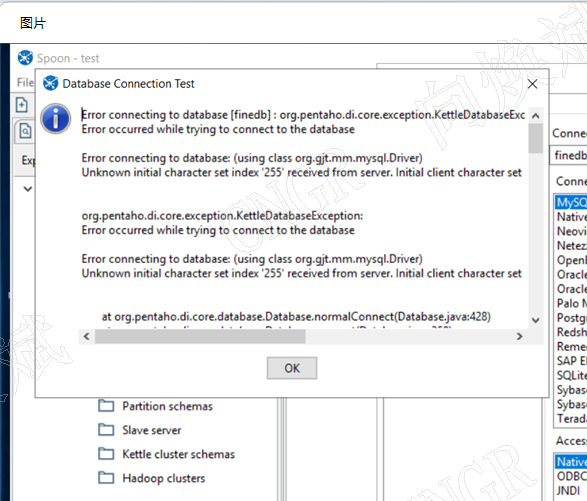Click the Hadoop clusters folder icon
587x501 pixels.
(x=106, y=477)
